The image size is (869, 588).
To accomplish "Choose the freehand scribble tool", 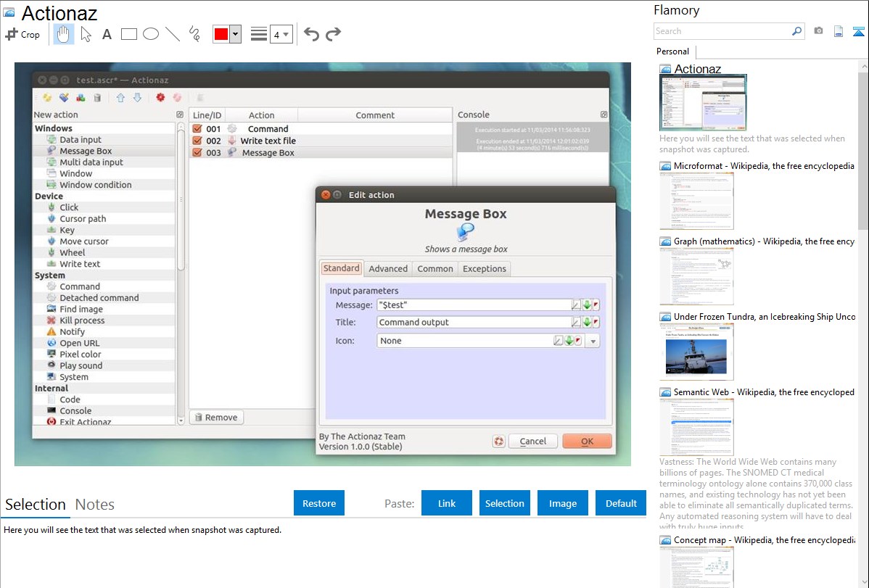I will coord(194,34).
